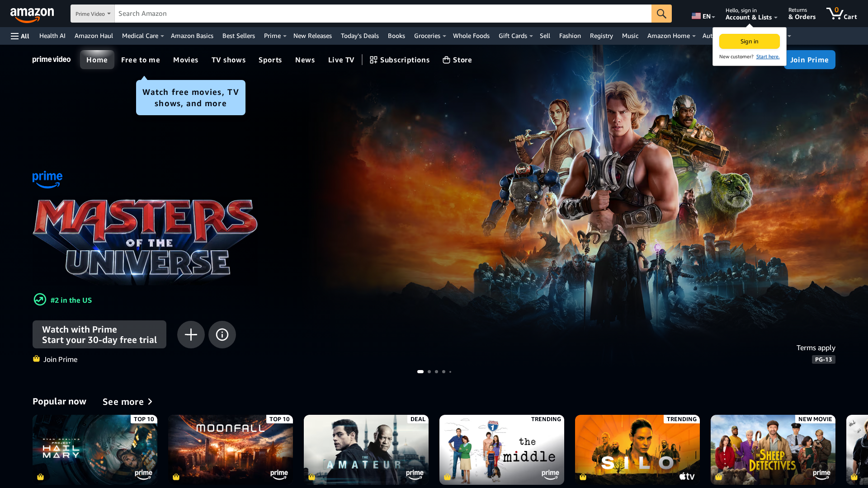Open the EN language selector dropdown
The width and height of the screenshot is (868, 488).
pos(703,16)
